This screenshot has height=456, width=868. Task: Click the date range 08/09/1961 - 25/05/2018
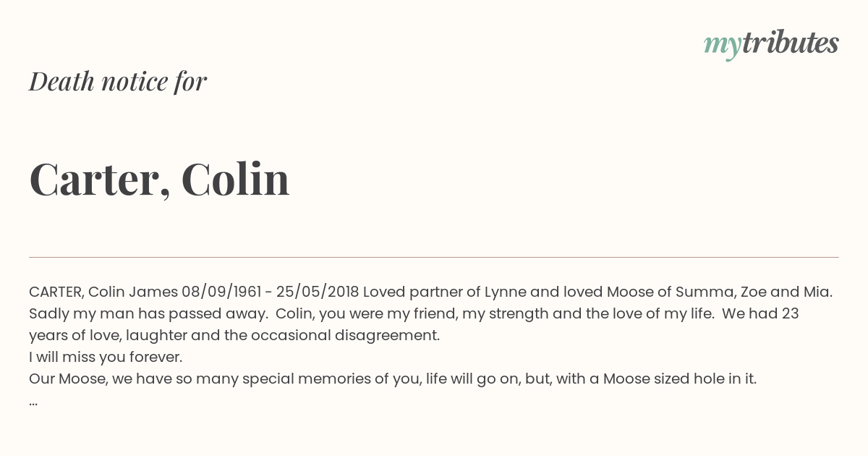click(271, 292)
